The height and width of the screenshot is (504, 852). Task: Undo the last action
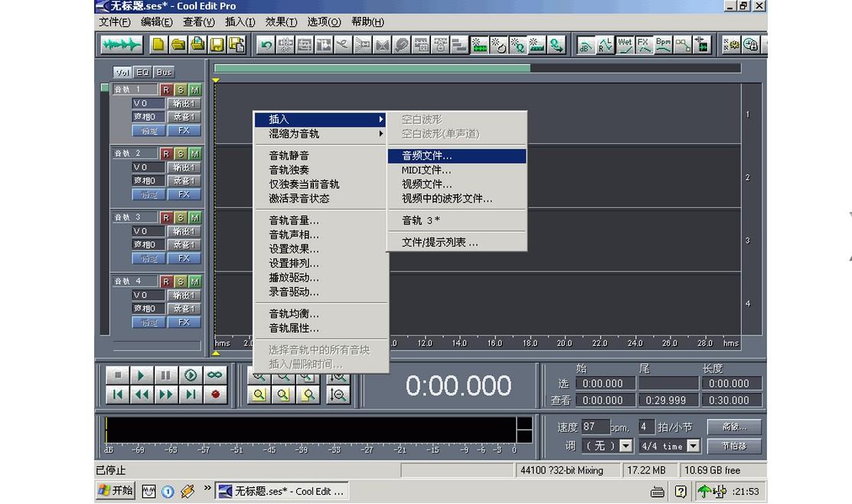click(x=266, y=44)
